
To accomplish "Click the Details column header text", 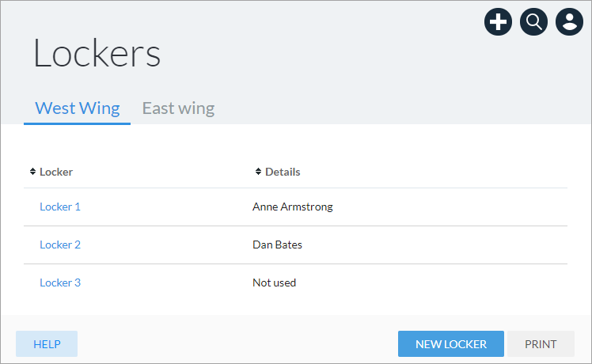I will coord(283,172).
